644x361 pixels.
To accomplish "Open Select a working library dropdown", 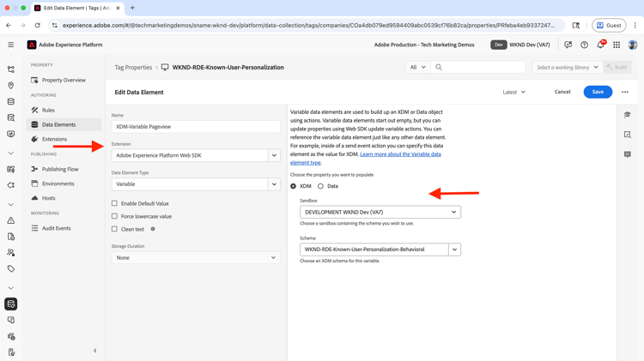I will 568,67.
